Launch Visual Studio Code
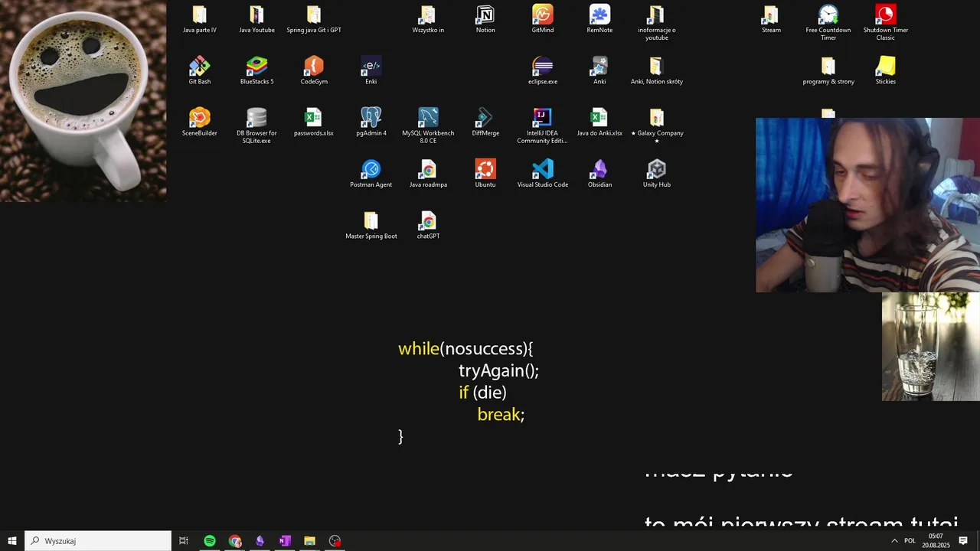The image size is (980, 551). pos(543,174)
